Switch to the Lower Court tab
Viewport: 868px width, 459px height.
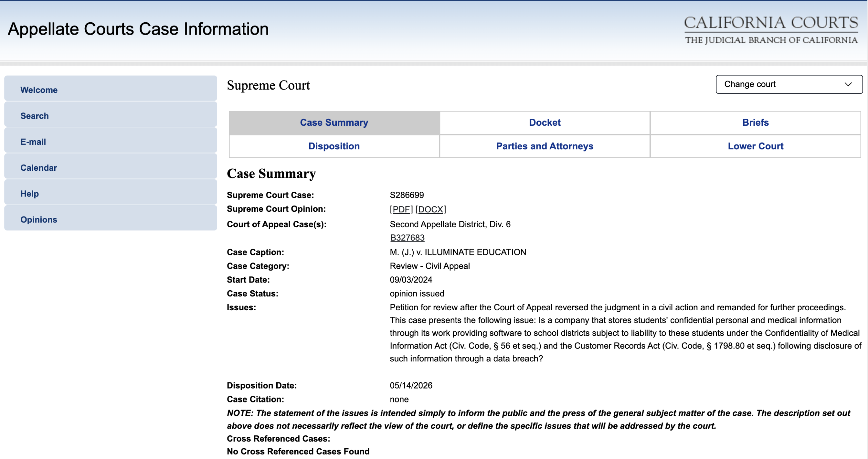pos(755,146)
